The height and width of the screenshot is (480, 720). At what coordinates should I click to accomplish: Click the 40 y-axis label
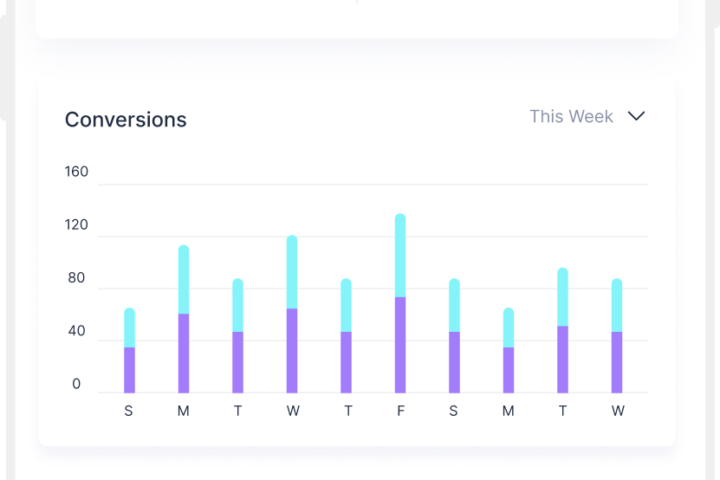tap(77, 332)
